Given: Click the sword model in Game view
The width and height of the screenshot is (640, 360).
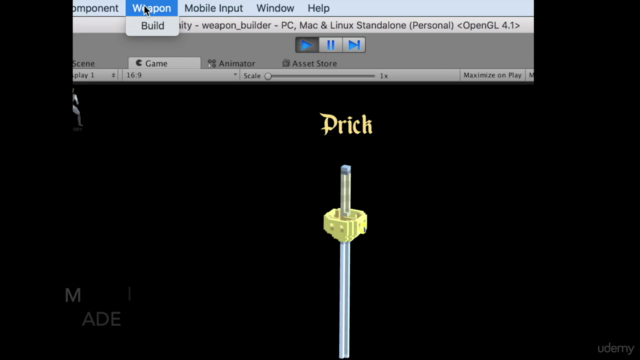Looking at the screenshot, I should coord(345,261).
